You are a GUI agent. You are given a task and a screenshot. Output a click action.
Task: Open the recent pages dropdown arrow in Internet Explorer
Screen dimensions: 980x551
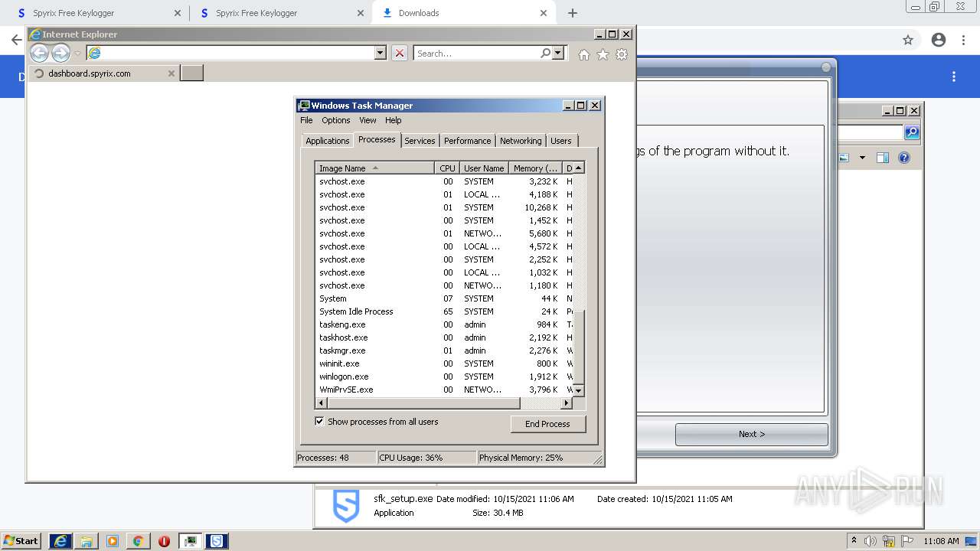pos(77,54)
